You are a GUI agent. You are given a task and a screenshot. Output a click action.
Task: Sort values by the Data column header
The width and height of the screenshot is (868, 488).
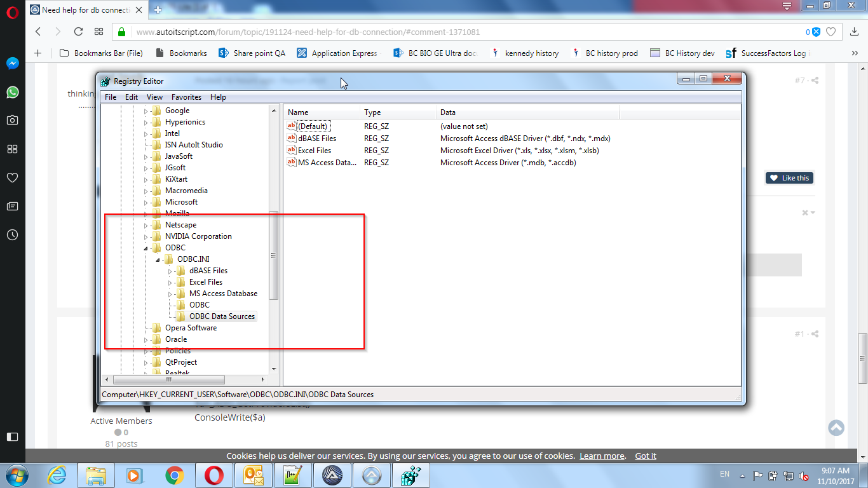[527, 112]
